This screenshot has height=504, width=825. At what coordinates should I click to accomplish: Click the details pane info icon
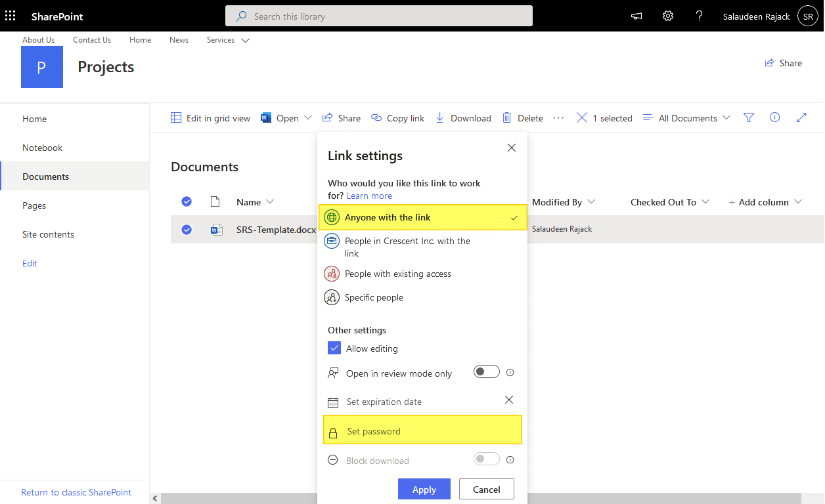(x=774, y=117)
